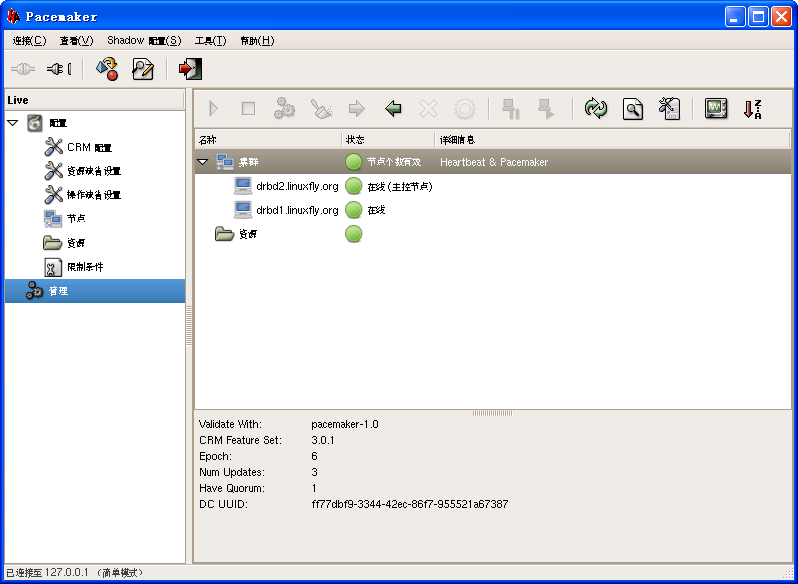Click the disconnect plug icon in toolbar
Viewport: 798px width, 584px height.
(x=59, y=69)
